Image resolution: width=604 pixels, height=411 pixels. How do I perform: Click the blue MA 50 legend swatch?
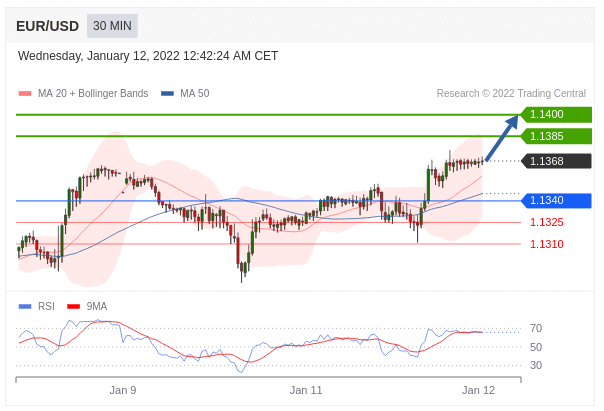pos(168,94)
